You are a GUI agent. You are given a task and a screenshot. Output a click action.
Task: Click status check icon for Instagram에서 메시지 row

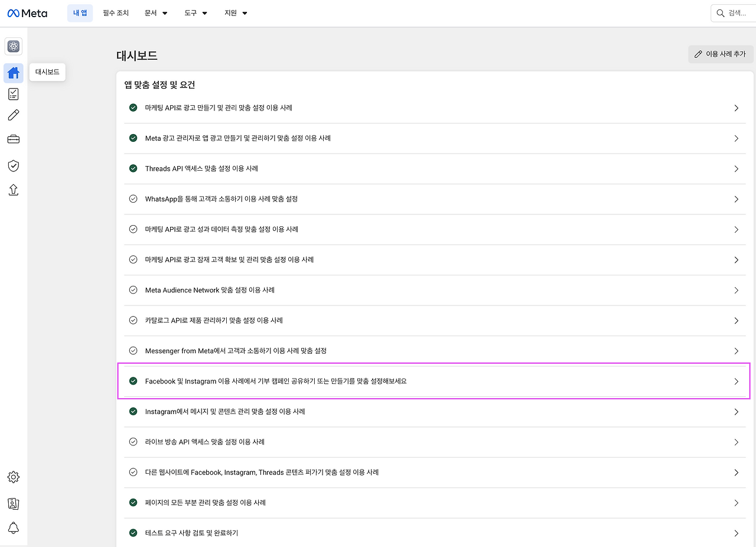coord(133,412)
